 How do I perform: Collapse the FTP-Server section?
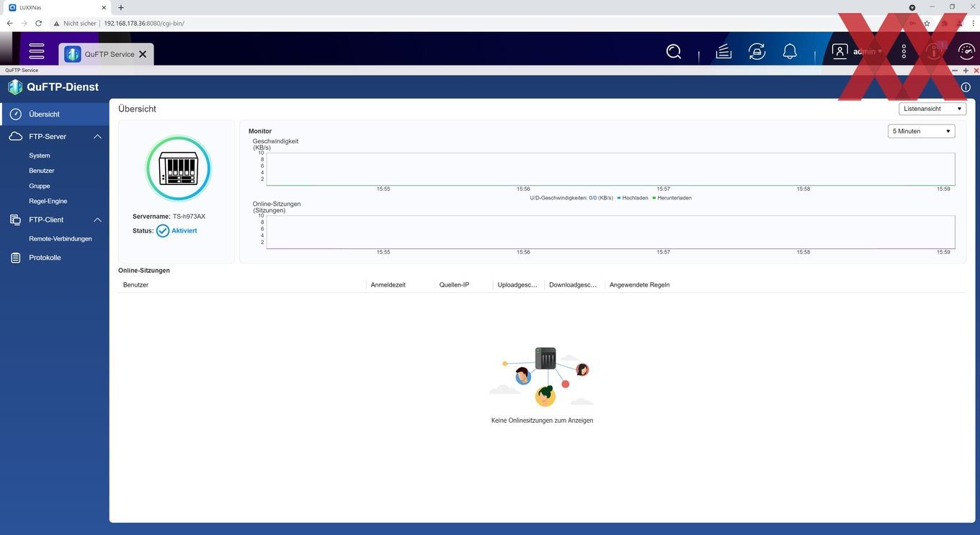pyautogui.click(x=97, y=136)
